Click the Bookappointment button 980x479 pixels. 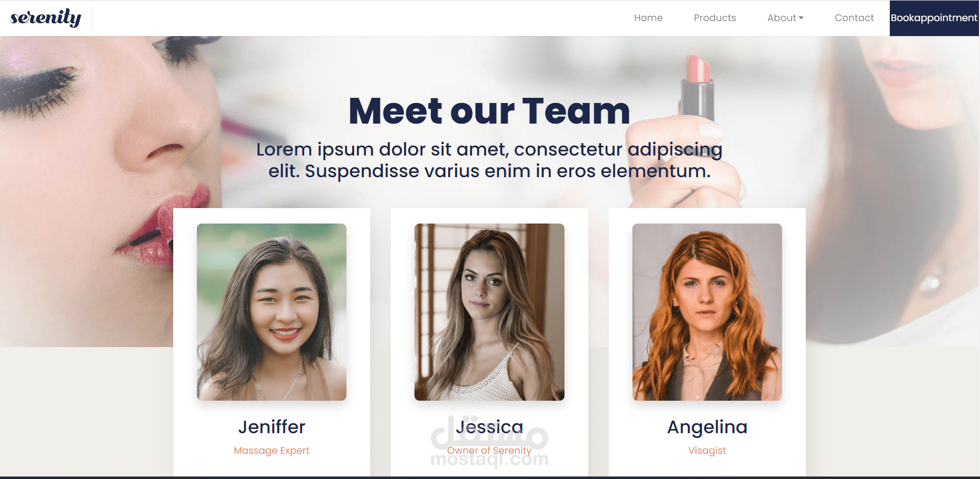click(x=934, y=18)
